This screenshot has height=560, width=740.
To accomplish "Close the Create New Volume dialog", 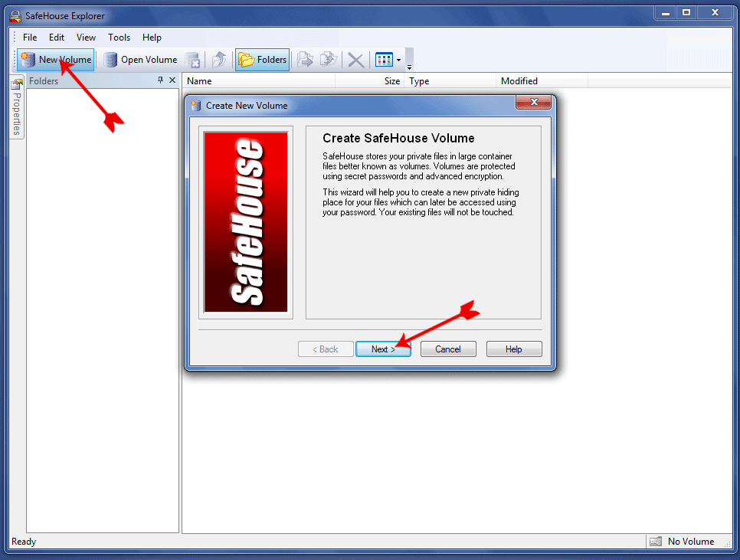I will 533,102.
